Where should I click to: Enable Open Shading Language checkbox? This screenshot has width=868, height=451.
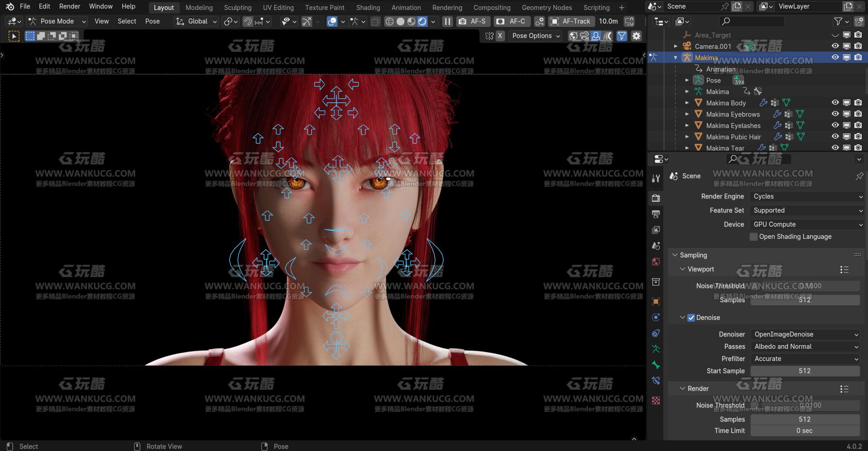(753, 237)
